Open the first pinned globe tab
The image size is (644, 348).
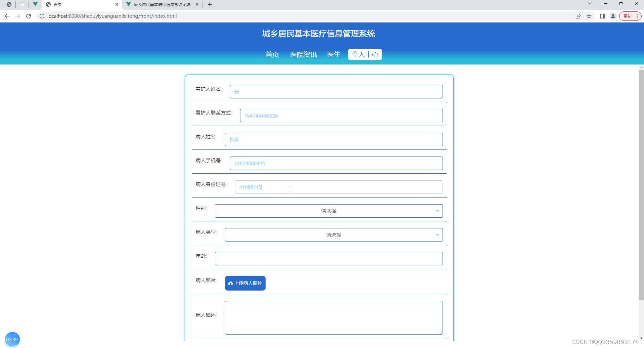9,4
